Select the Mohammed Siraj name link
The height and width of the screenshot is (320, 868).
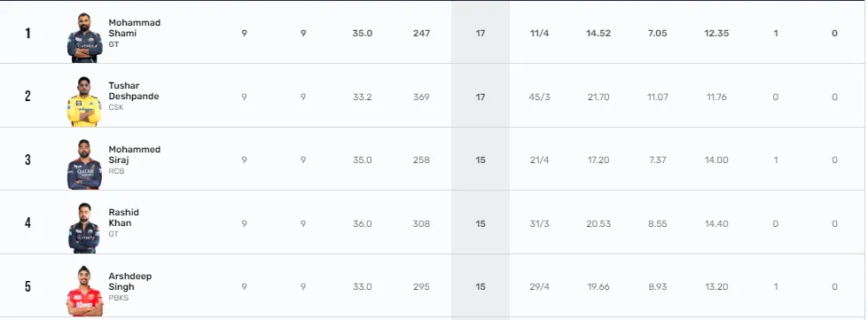[135, 154]
